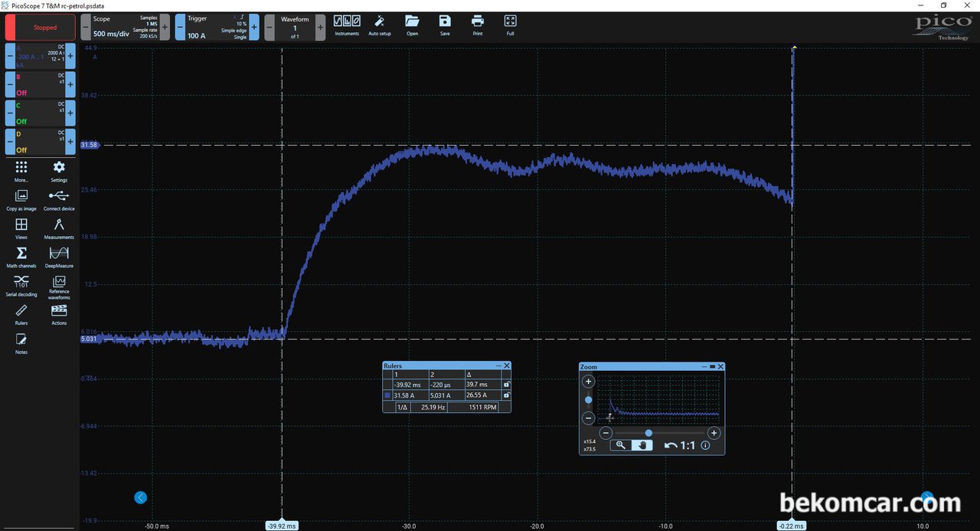The image size is (980, 531).
Task: Open Measurements tool
Action: [59, 228]
